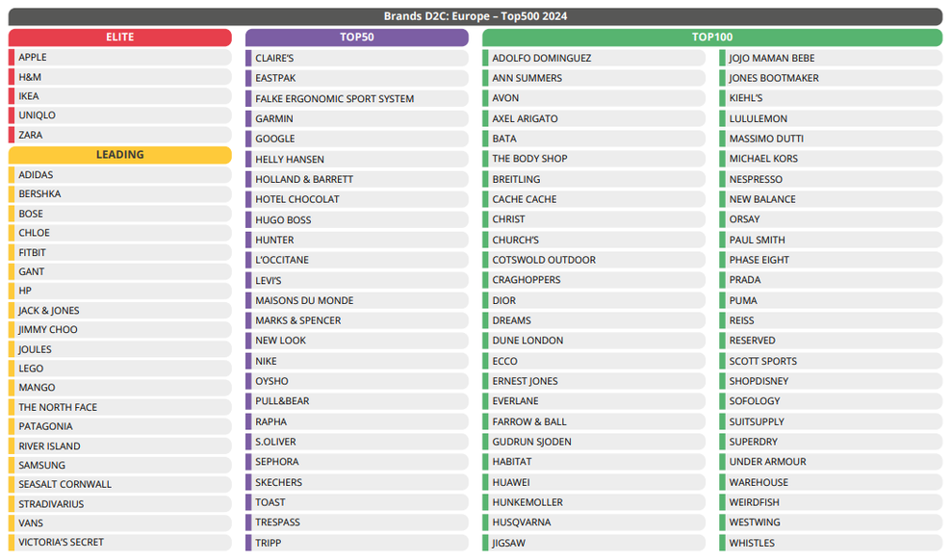Click the DIOR brand row
This screenshot has width=952, height=560.
click(594, 301)
